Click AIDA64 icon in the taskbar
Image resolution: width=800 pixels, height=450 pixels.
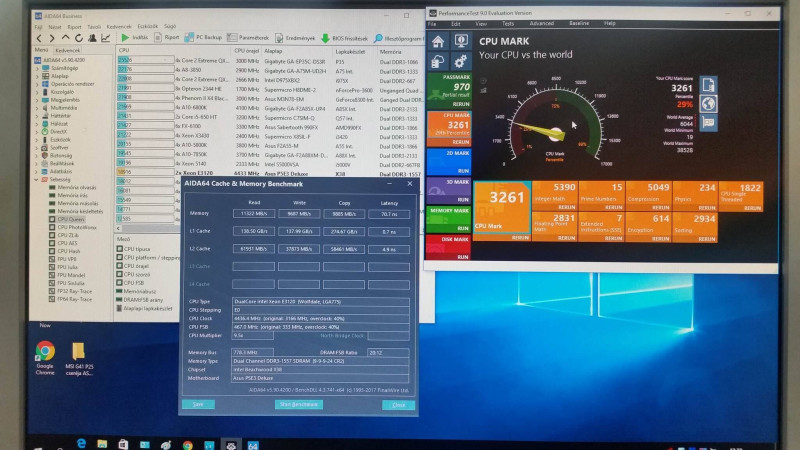point(253,445)
